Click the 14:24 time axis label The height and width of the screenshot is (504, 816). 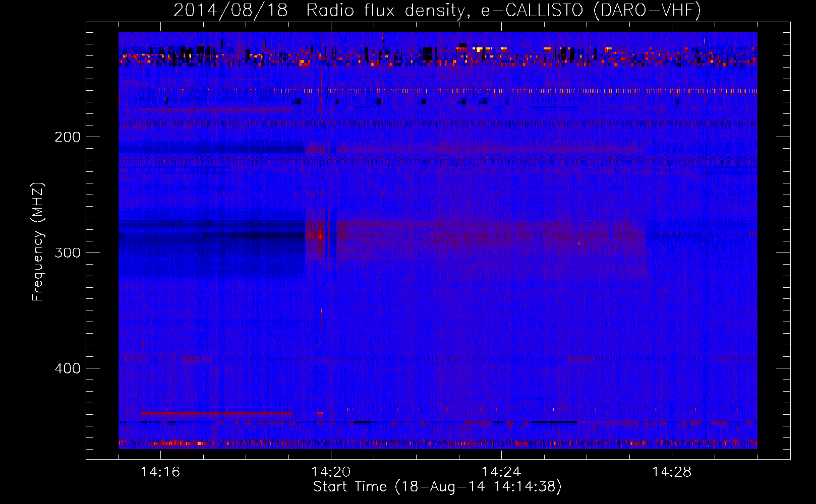(501, 472)
